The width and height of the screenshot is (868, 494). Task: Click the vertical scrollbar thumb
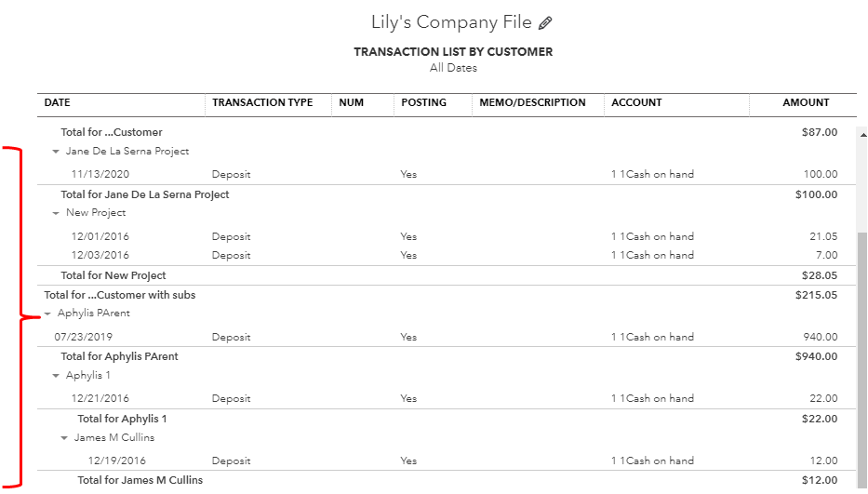pos(862,360)
